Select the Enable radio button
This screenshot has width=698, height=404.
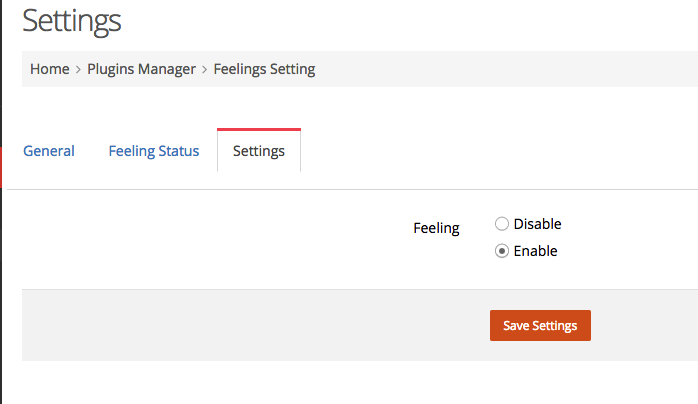coord(502,251)
